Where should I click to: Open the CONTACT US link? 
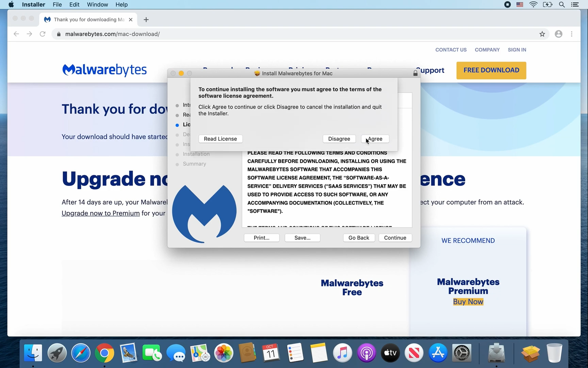(x=451, y=50)
